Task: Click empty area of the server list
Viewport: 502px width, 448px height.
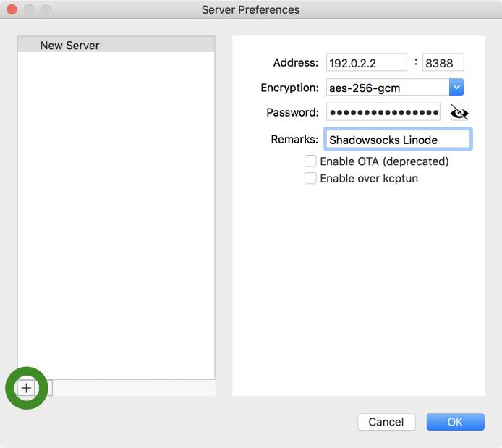Action: coord(116,217)
